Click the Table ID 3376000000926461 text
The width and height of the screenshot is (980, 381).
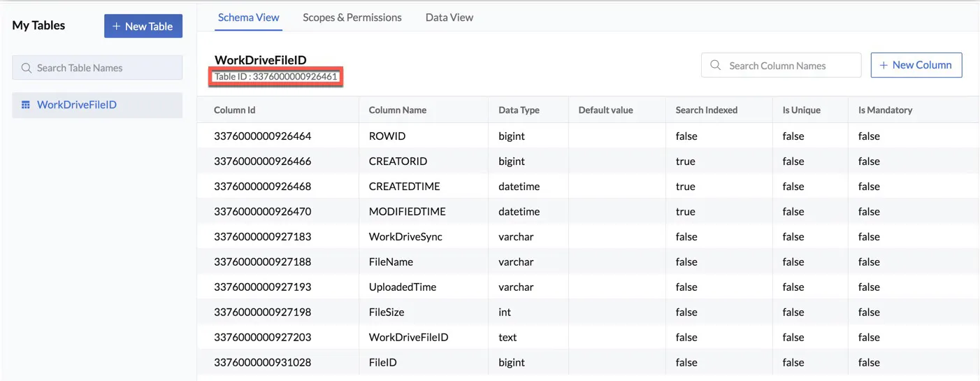(x=276, y=76)
